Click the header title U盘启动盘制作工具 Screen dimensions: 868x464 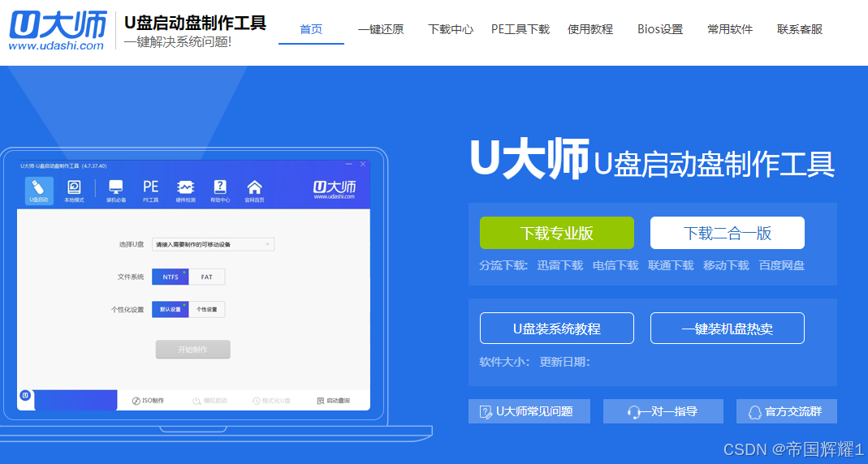point(195,22)
